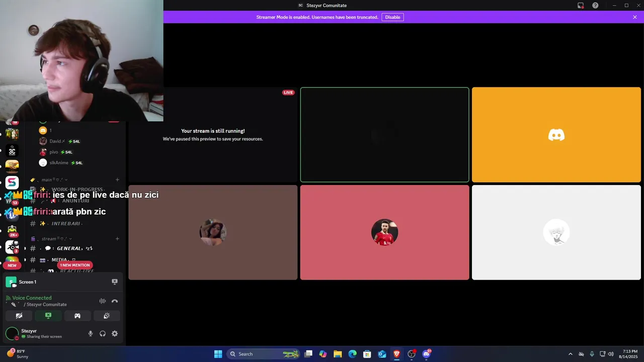Screen dimensions: 644x362
Task: Switch to Brave browser in taskbar
Action: [397, 354]
